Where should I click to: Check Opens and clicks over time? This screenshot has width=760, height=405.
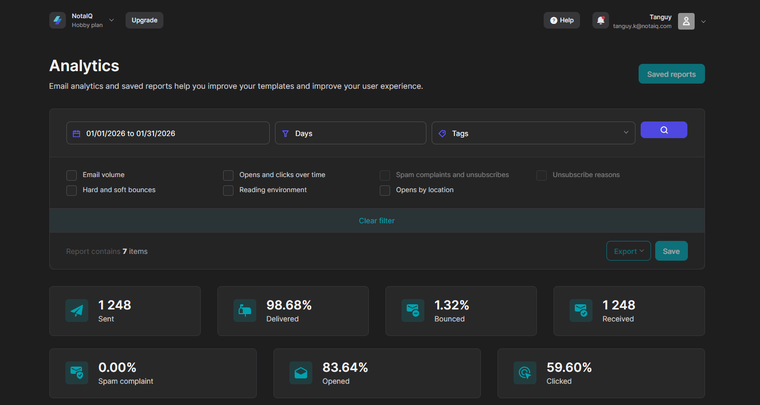(x=229, y=175)
